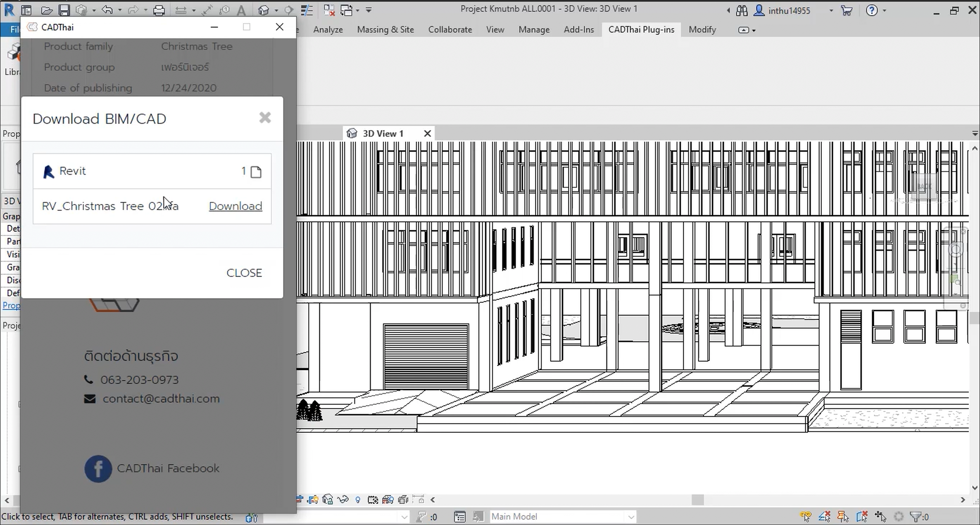Toggle Show Analytical Model icon
The width and height of the screenshot is (980, 525).
point(388,500)
